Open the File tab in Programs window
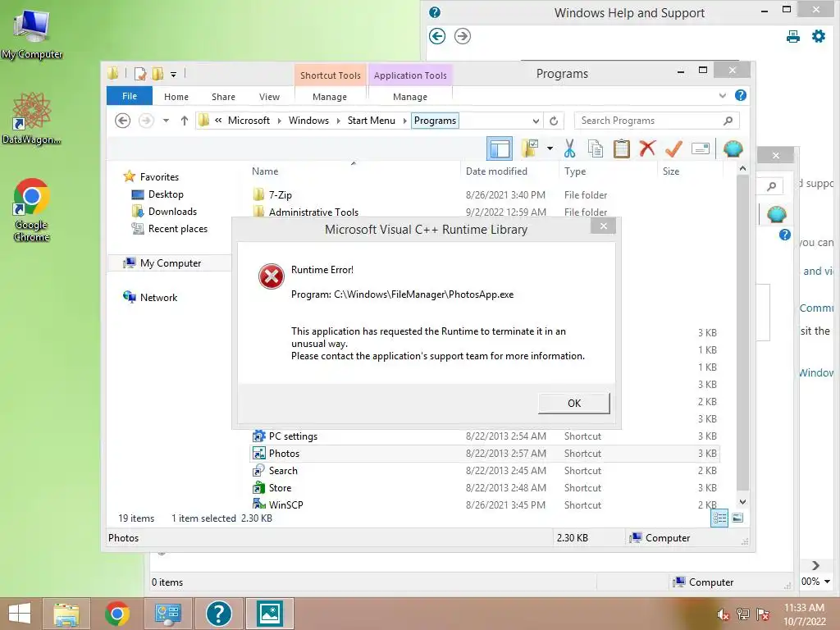840x630 pixels. tap(130, 96)
